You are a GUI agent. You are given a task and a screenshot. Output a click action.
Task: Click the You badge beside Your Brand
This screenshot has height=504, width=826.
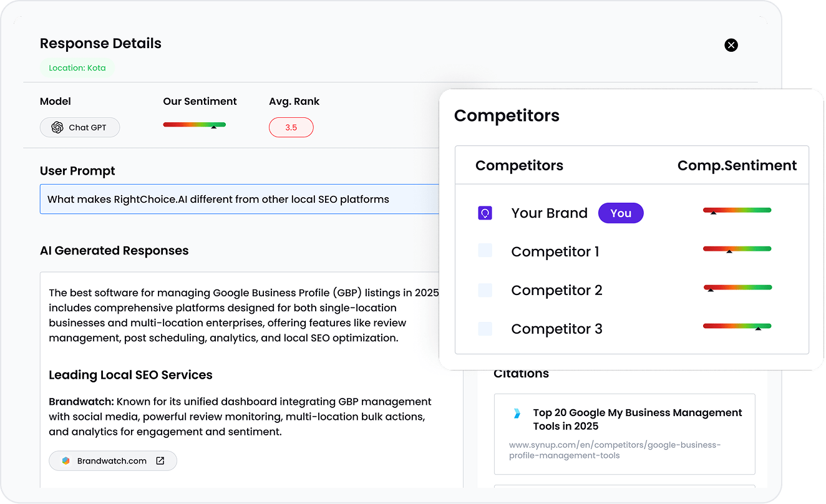[621, 213]
